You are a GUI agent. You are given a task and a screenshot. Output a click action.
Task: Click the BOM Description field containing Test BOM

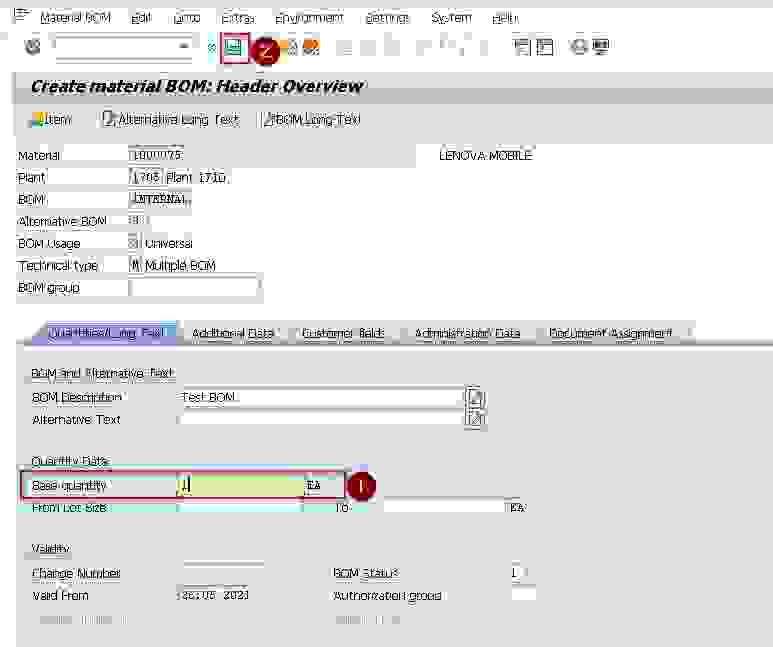click(321, 397)
